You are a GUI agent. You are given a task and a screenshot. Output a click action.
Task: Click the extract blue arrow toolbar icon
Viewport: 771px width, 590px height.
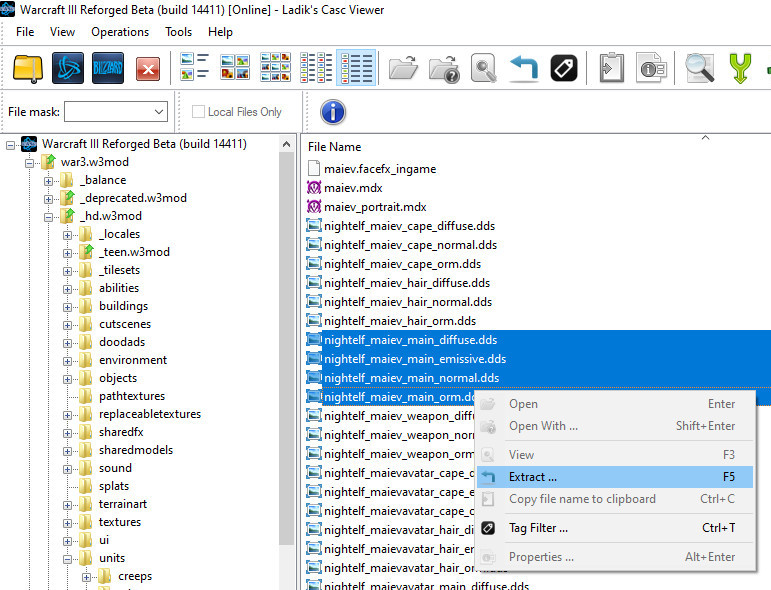(x=524, y=68)
